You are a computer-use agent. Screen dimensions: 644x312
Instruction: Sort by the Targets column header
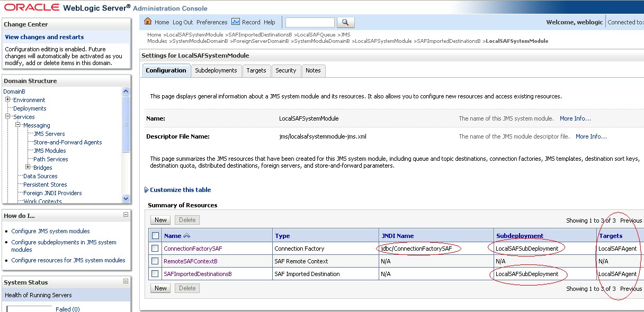[x=611, y=236]
